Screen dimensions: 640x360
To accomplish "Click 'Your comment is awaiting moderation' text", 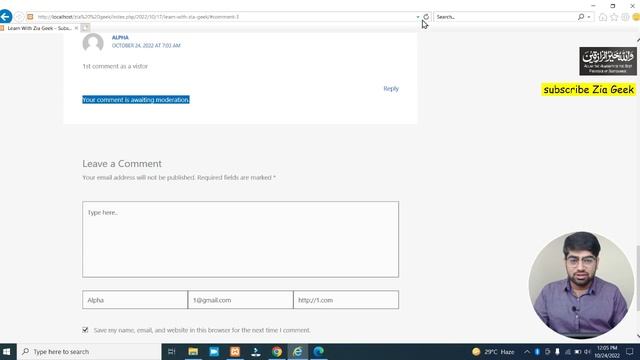I will (x=136, y=100).
